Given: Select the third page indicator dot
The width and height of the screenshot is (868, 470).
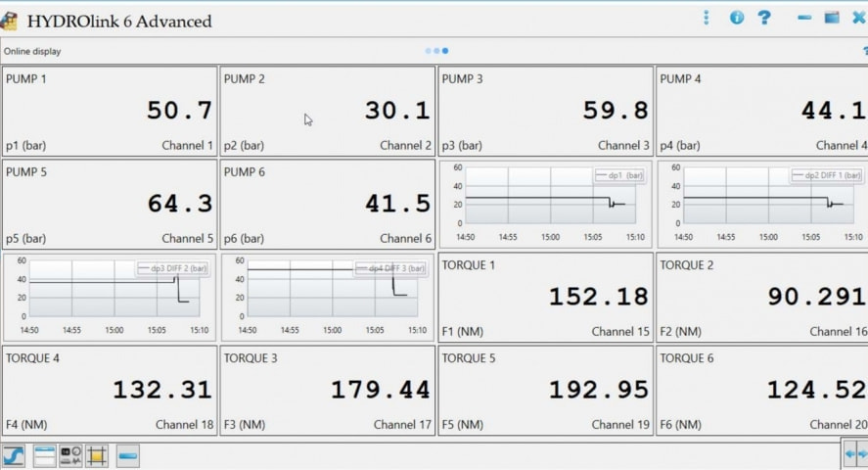Looking at the screenshot, I should [x=445, y=51].
